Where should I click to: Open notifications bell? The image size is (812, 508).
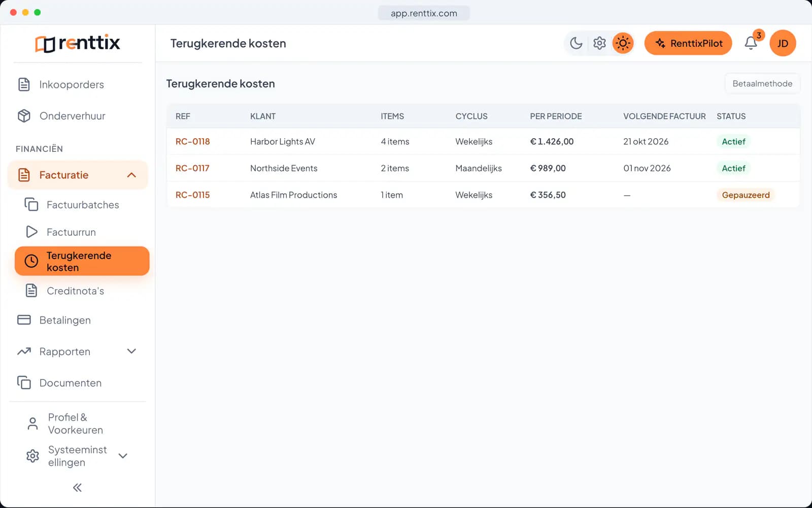pos(751,43)
